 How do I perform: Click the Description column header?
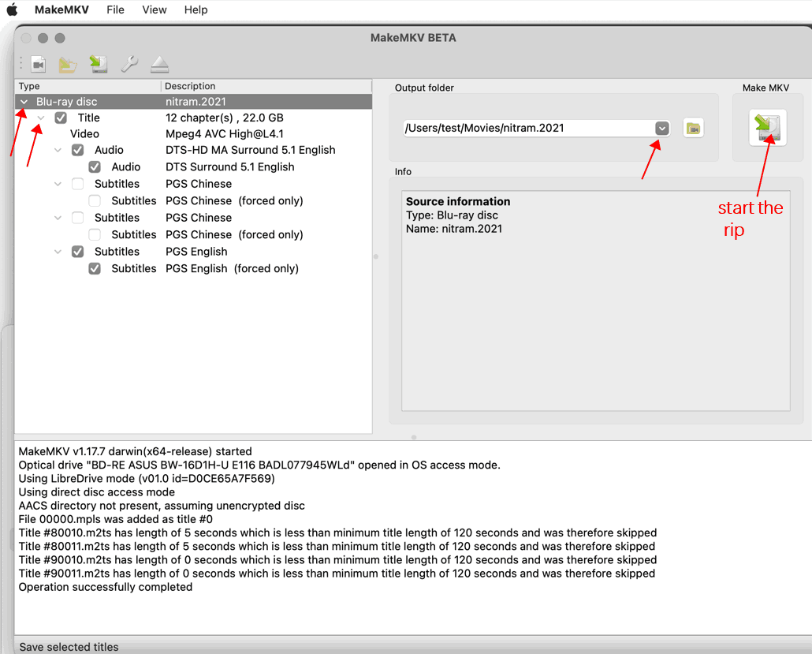[190, 86]
